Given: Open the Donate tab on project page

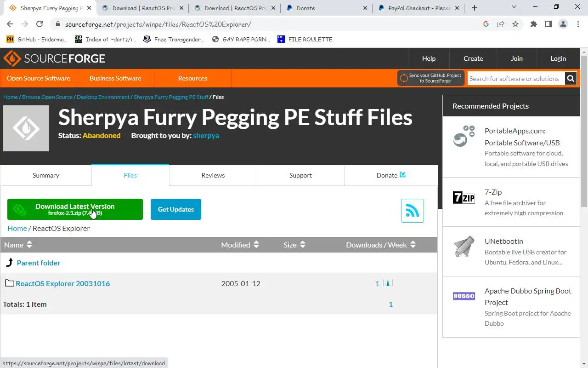Looking at the screenshot, I should point(391,175).
